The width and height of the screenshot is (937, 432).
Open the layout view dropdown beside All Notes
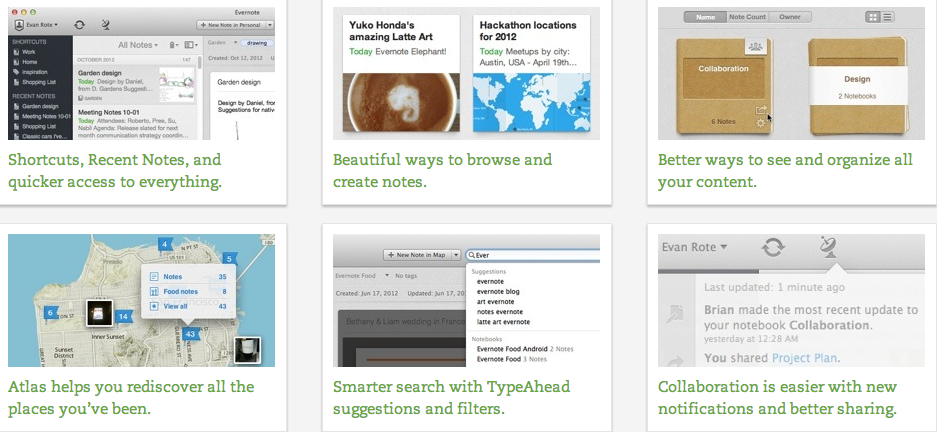coord(191,45)
